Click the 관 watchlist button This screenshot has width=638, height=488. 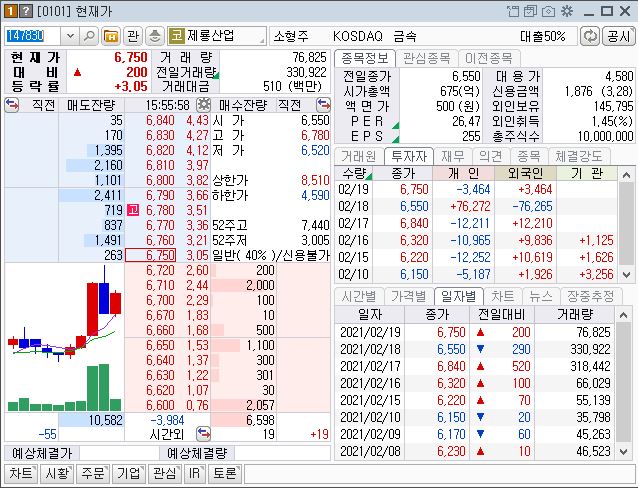pos(133,36)
